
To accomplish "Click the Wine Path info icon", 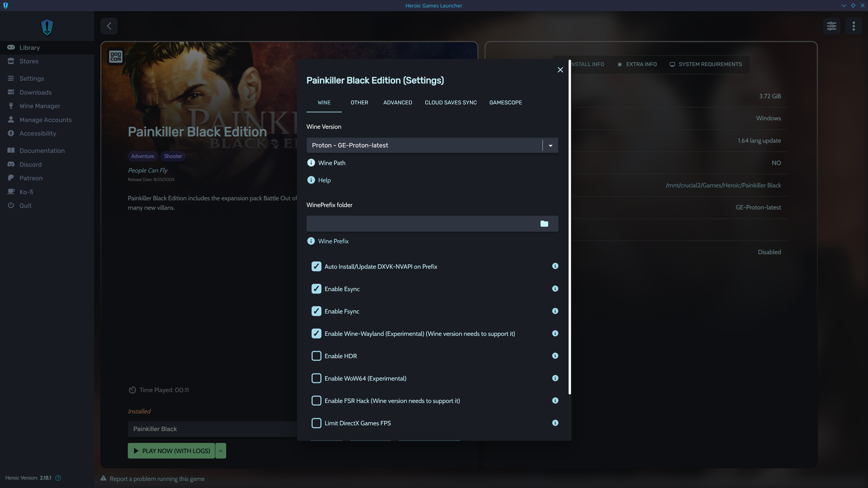I will [311, 163].
